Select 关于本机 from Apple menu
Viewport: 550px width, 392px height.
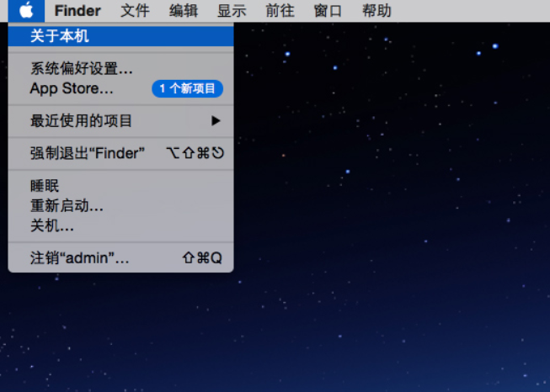pyautogui.click(x=120, y=36)
